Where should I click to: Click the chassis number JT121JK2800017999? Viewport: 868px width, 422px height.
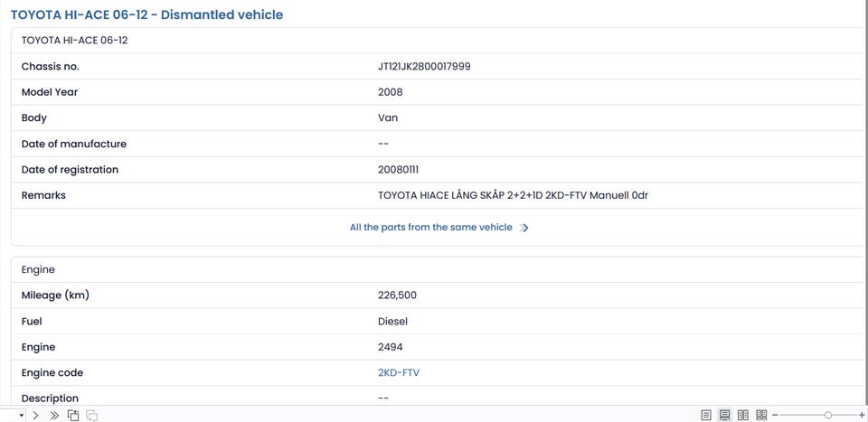click(x=424, y=67)
